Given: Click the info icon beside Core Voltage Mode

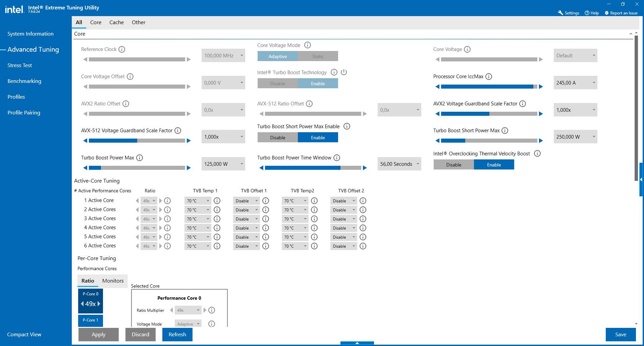Looking at the screenshot, I should [308, 45].
